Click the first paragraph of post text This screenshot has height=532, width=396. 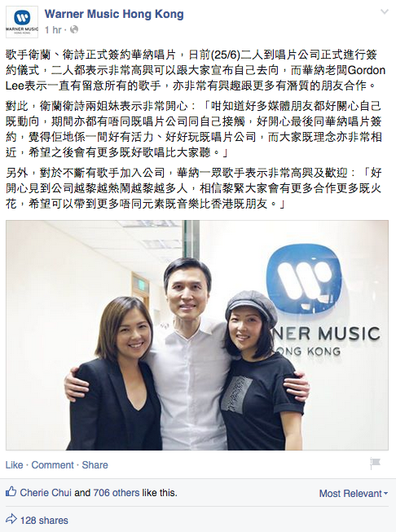click(x=196, y=70)
